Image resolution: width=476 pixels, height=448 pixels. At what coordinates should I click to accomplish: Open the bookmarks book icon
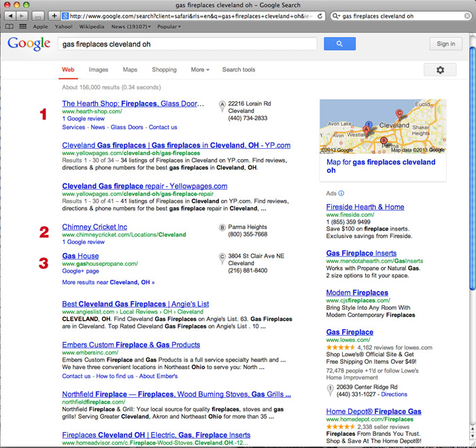point(10,27)
